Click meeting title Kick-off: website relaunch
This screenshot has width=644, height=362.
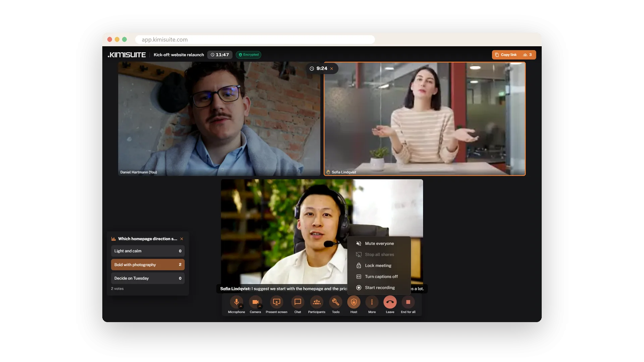point(179,55)
